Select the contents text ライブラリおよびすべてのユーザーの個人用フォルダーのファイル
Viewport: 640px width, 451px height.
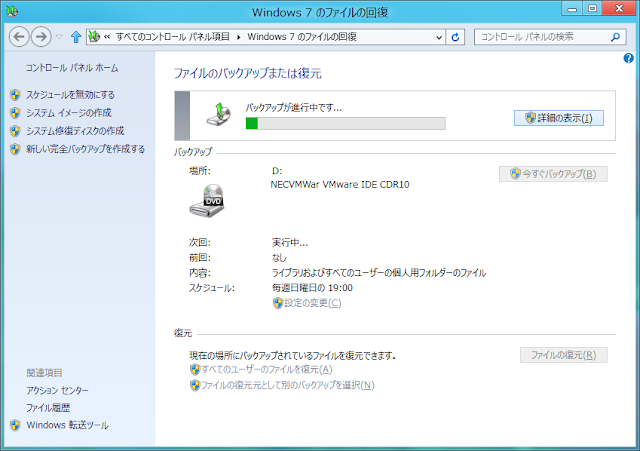point(379,273)
